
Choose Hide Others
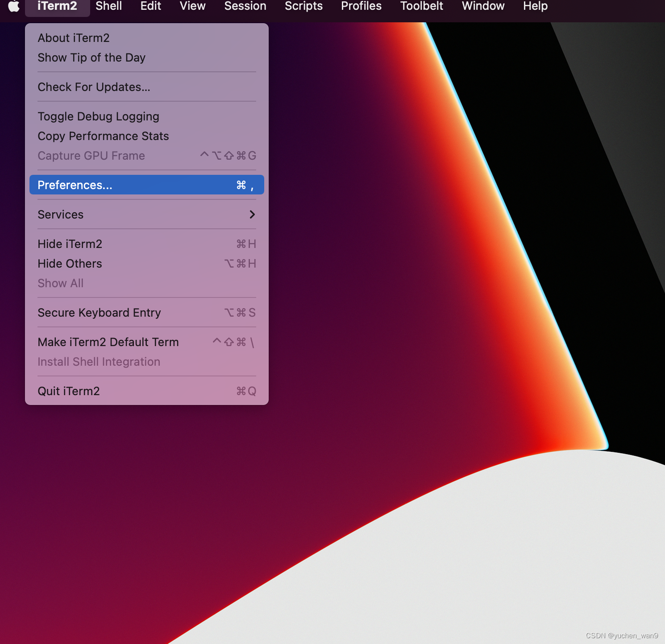[x=147, y=264]
